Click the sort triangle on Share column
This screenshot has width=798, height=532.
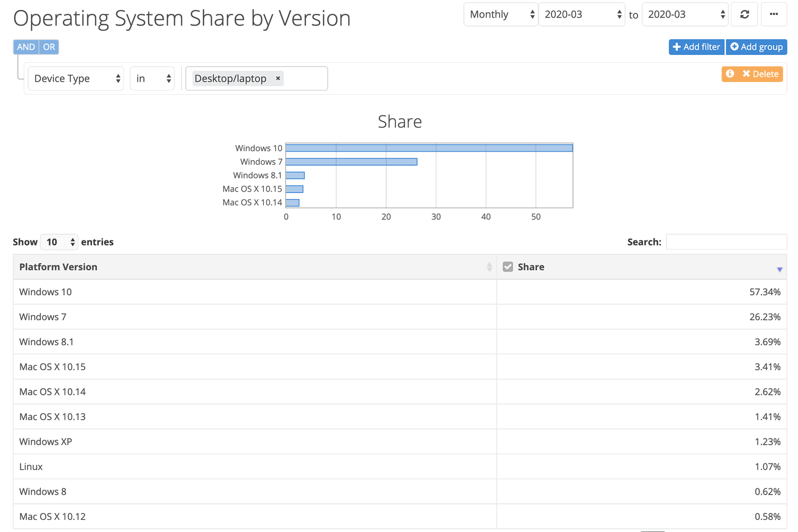point(779,268)
